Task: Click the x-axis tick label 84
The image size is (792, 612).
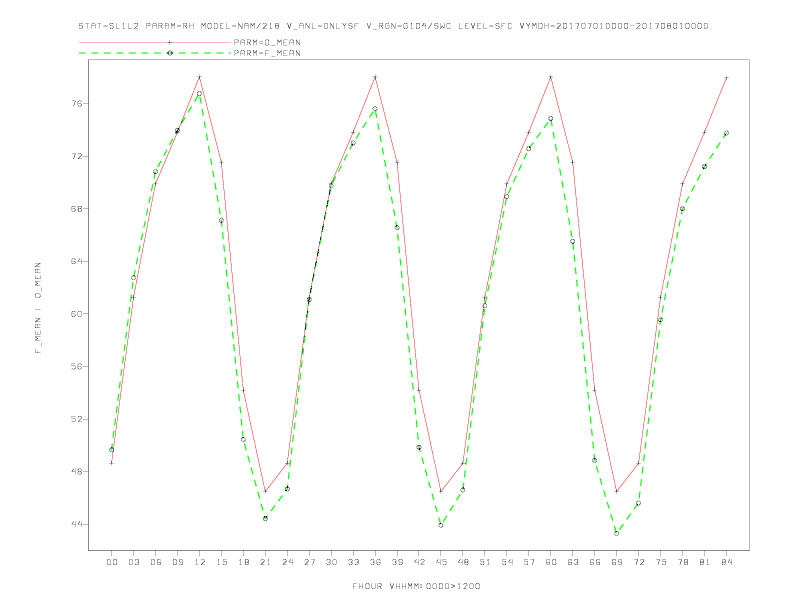Action: pos(726,562)
